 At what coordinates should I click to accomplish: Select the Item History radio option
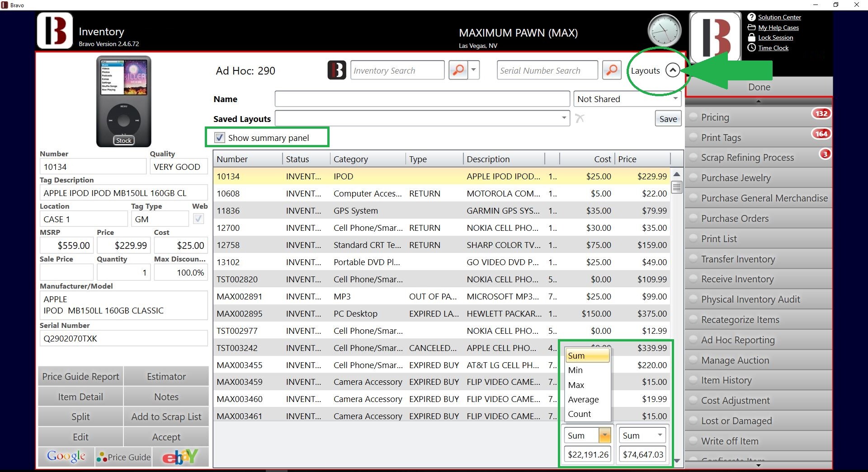click(693, 380)
